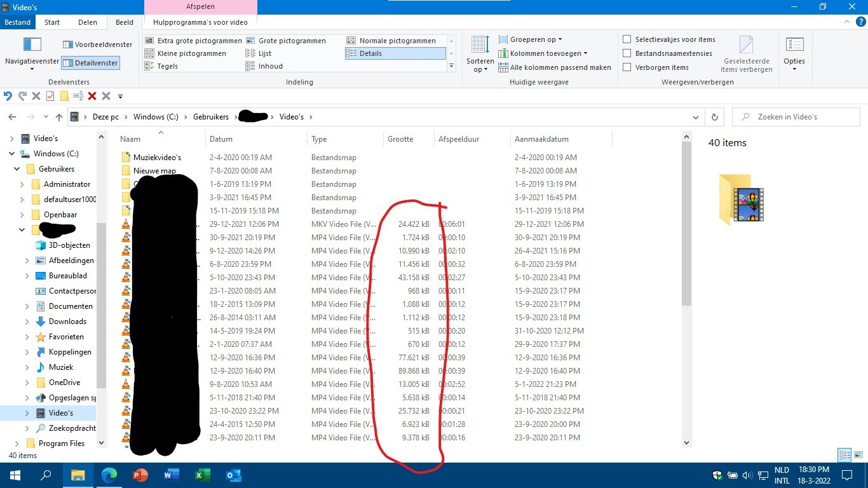Launch Microsoft Edge from the taskbar
The width and height of the screenshot is (868, 488).
coord(109,475)
